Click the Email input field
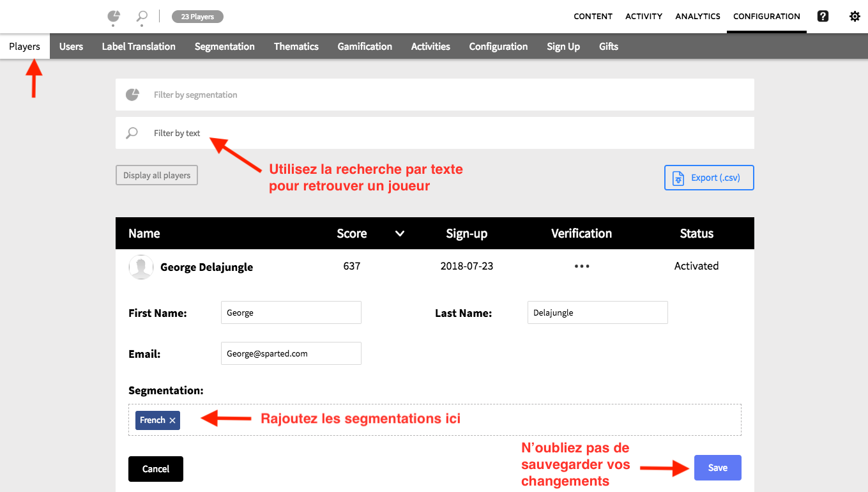The height and width of the screenshot is (492, 868). pyautogui.click(x=291, y=353)
